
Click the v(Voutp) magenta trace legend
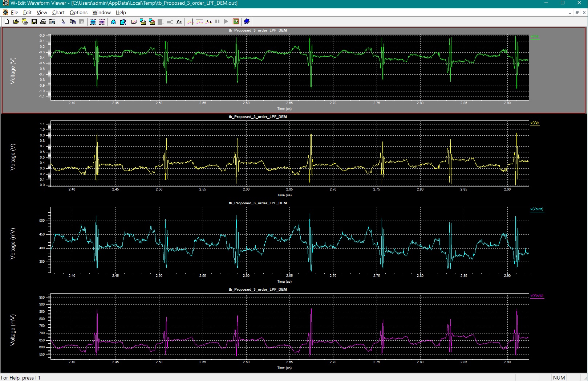pyautogui.click(x=537, y=295)
